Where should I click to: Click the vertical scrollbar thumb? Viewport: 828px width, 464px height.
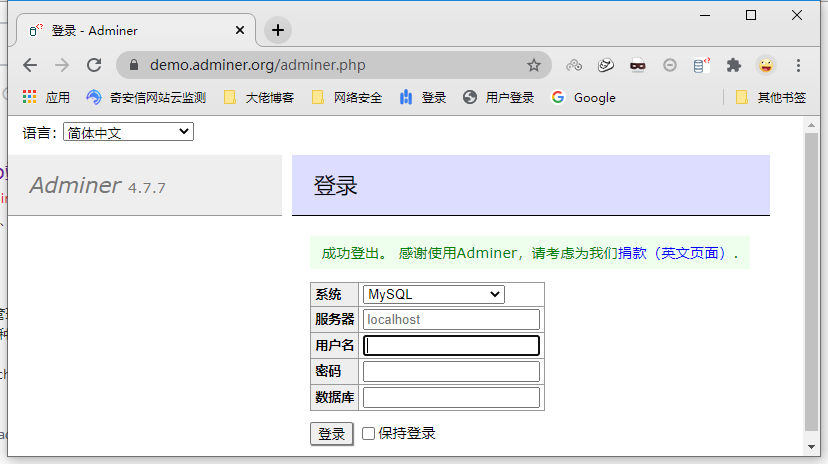811,282
